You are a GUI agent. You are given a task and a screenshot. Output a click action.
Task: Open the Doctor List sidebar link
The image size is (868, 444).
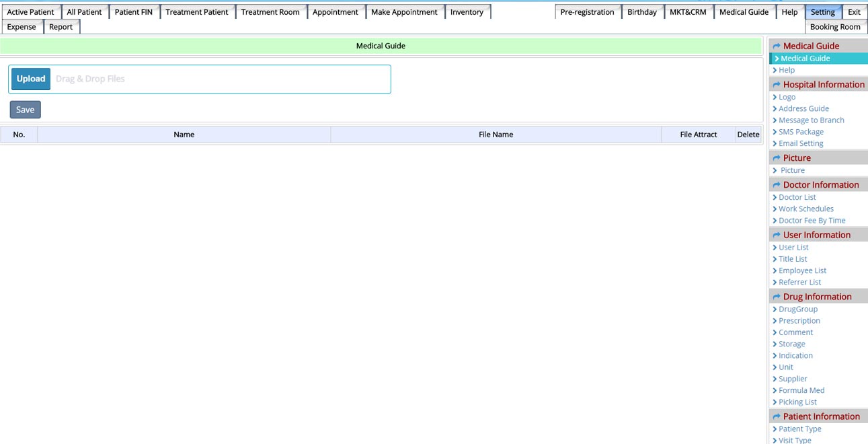tap(797, 197)
